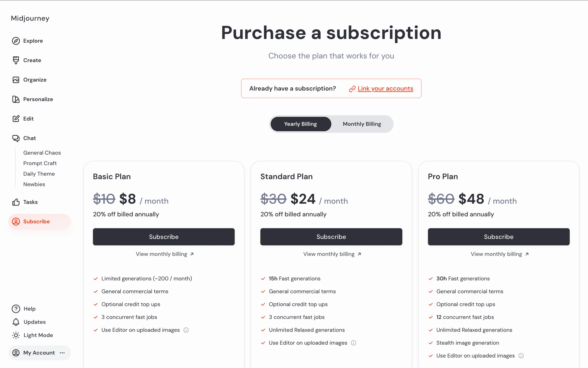Open the Organize image icon
588x368 pixels.
16,80
